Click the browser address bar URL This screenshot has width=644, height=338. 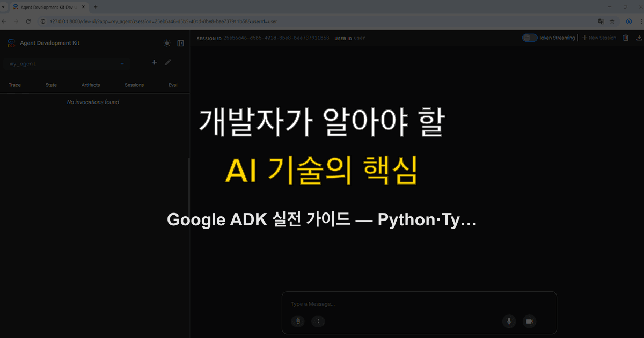(163, 21)
